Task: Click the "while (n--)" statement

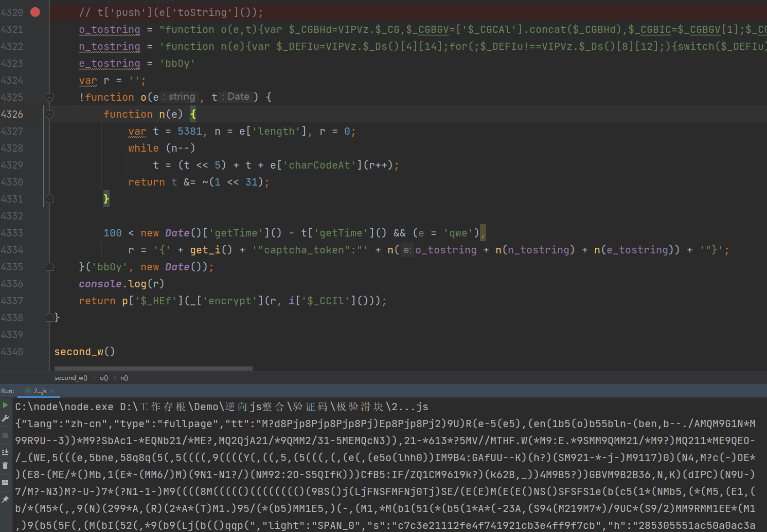Action: coord(162,148)
